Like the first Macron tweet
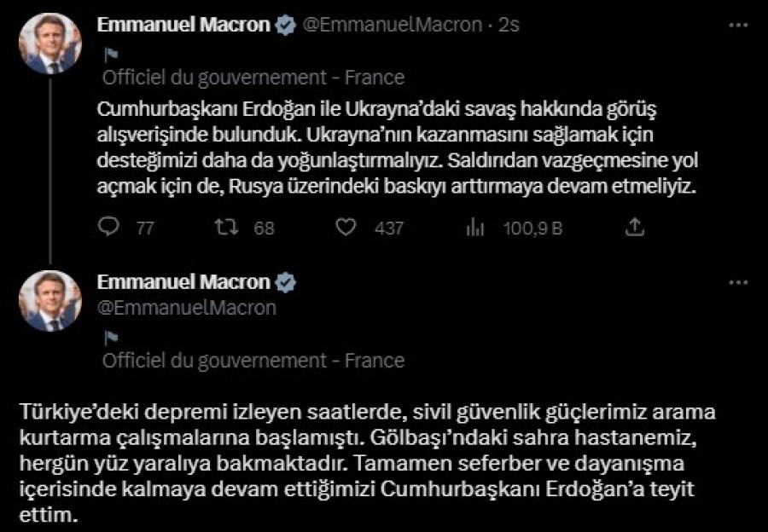 coord(346,228)
